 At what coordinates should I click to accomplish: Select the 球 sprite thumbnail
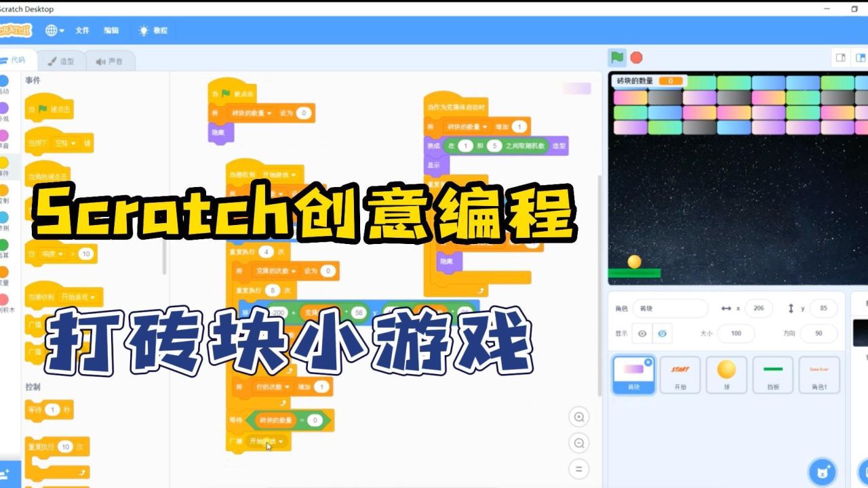click(726, 376)
